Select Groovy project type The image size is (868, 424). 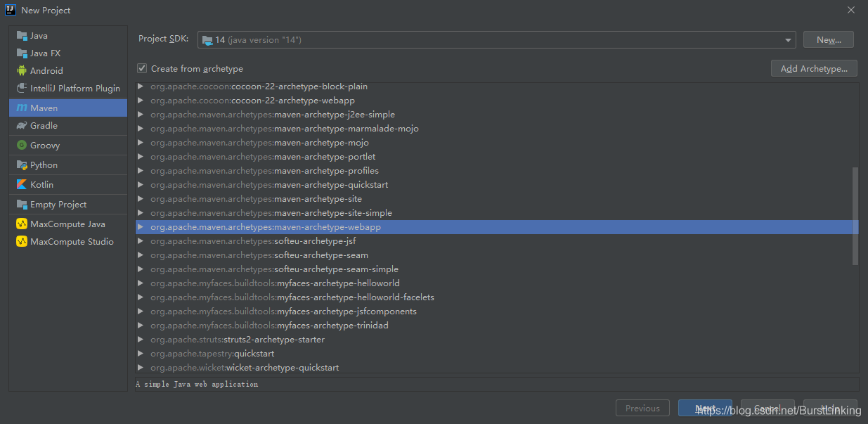tap(68, 146)
